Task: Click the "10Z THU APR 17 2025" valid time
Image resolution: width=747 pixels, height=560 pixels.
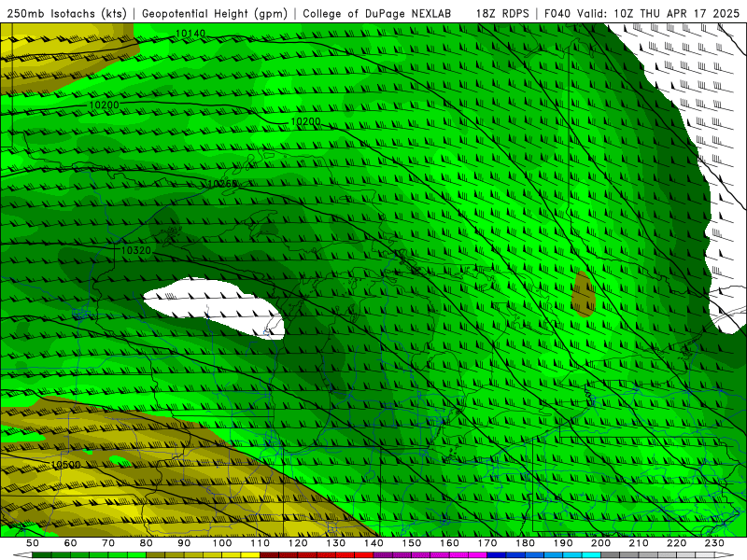Action: pos(677,14)
